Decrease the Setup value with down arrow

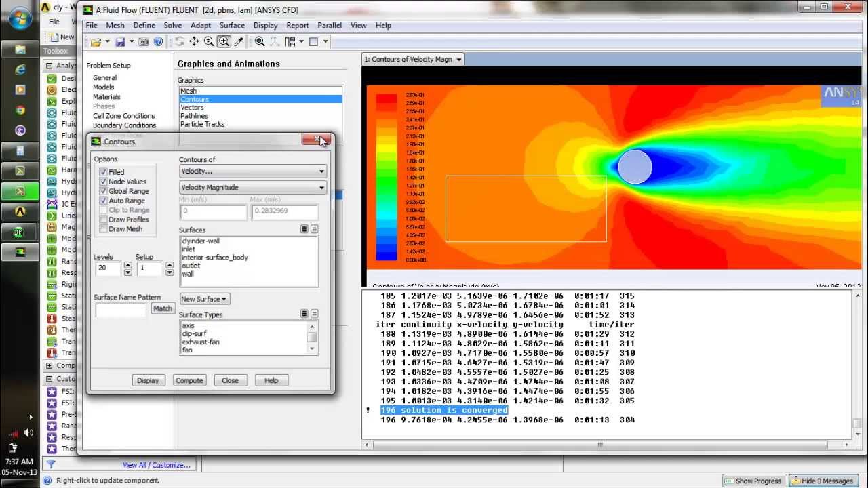point(170,272)
